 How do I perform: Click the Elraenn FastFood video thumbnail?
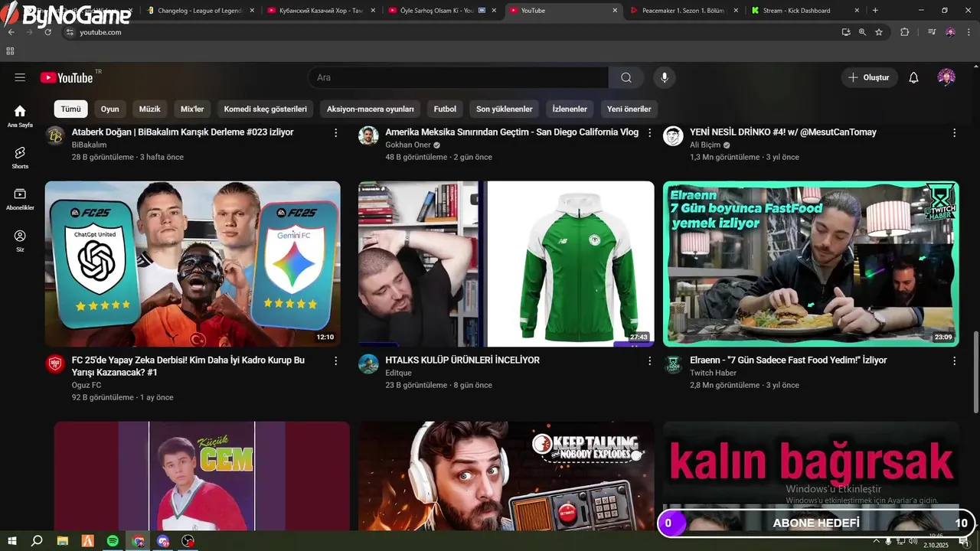811,264
